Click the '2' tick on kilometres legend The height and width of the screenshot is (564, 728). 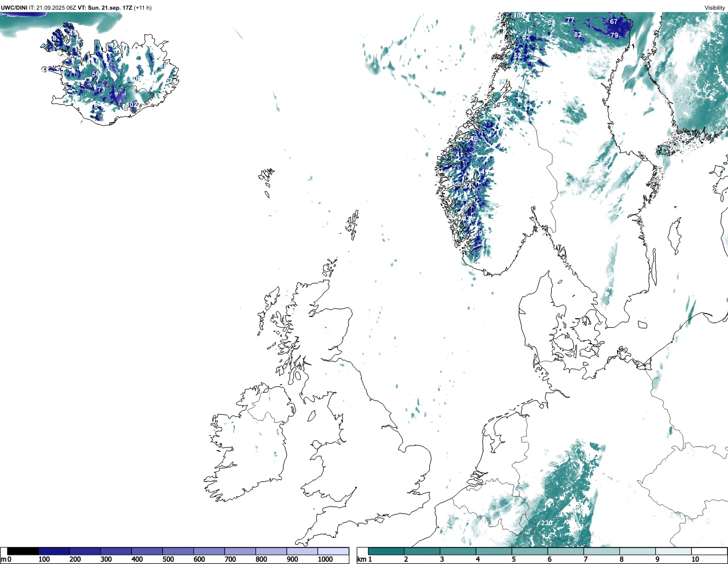[x=406, y=559]
